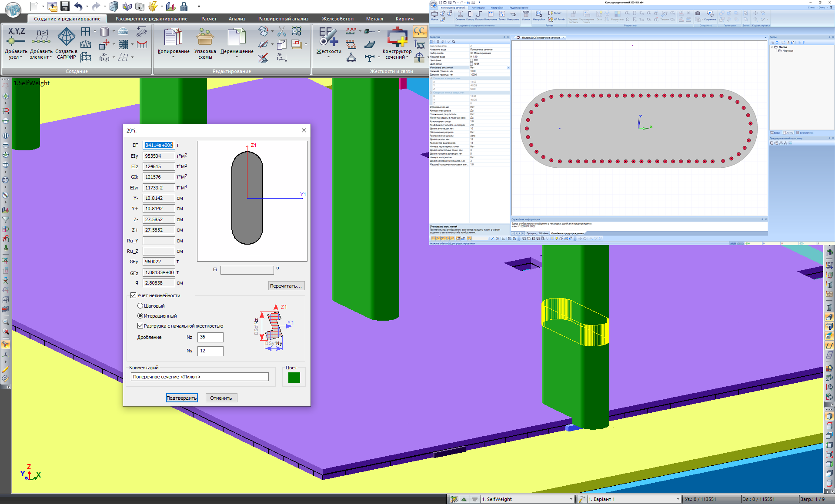The image size is (835, 504).
Task: Select the Шаговый radio button
Action: [x=140, y=306]
